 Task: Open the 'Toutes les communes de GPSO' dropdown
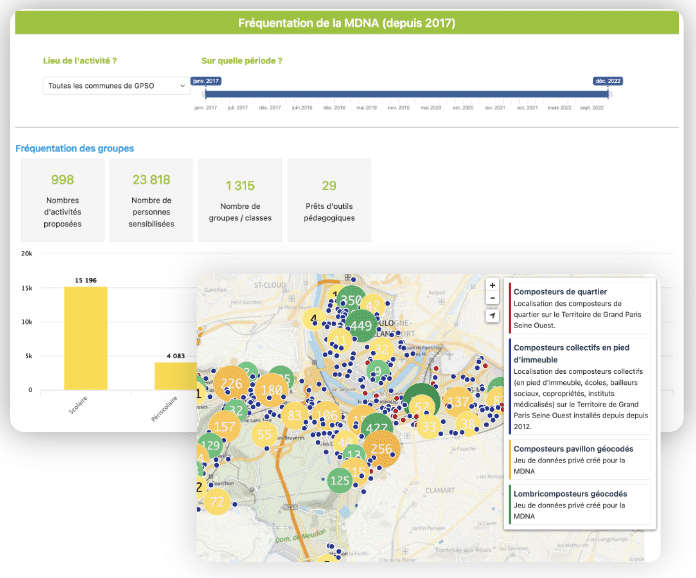(x=116, y=86)
